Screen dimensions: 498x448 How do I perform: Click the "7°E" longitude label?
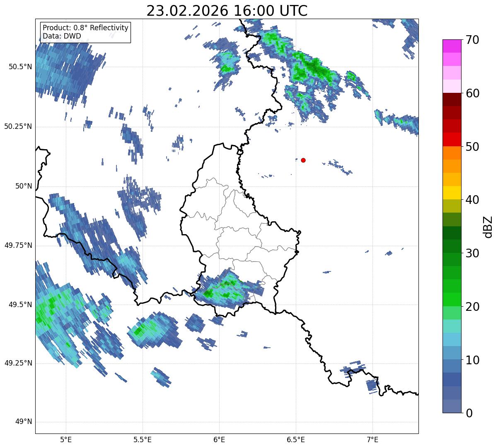click(x=372, y=440)
